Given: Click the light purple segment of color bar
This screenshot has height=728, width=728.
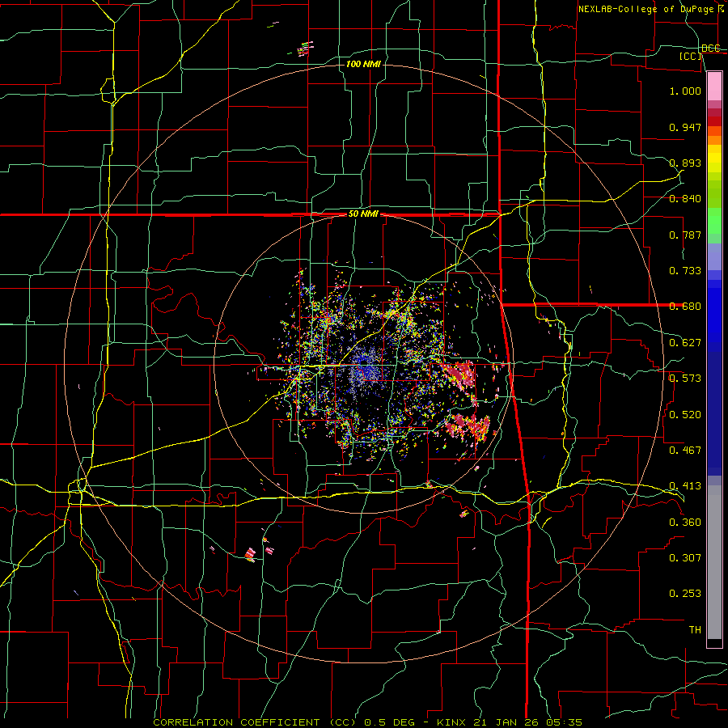Looking at the screenshot, I should 714,256.
